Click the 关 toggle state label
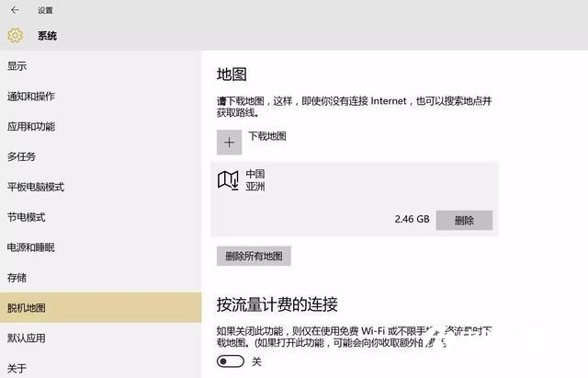Viewport: 588px width, 378px height. pyautogui.click(x=256, y=361)
